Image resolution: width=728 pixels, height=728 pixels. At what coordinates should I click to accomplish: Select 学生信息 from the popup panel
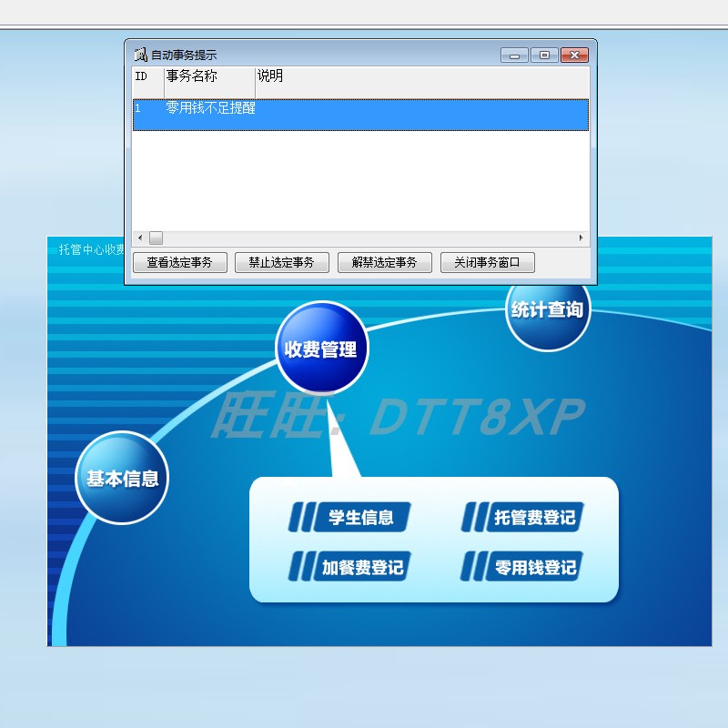click(x=364, y=516)
